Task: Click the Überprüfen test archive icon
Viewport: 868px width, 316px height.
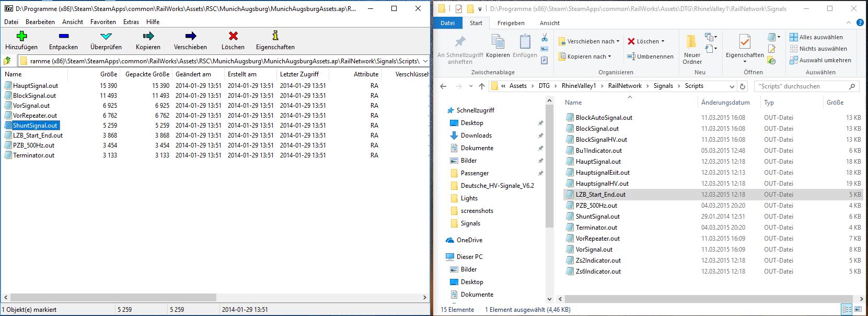Action: coord(106,36)
